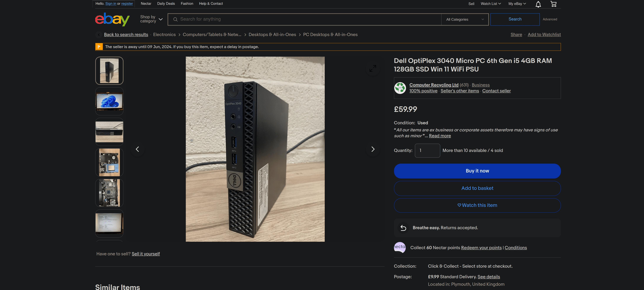
Task: Click the magnifier icon in search box
Action: click(175, 19)
